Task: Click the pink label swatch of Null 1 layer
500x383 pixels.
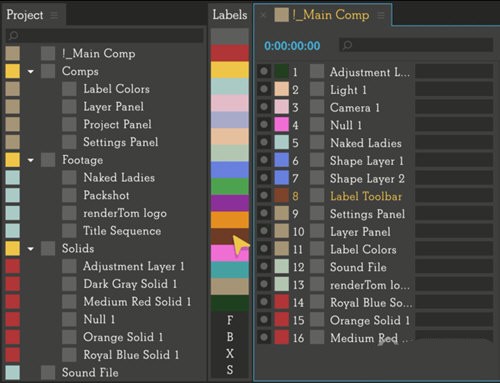Action: tap(281, 125)
